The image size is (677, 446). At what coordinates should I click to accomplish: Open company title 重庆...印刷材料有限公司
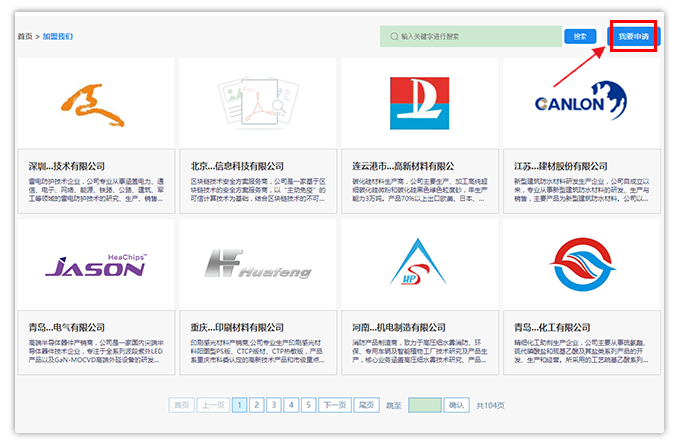(237, 328)
